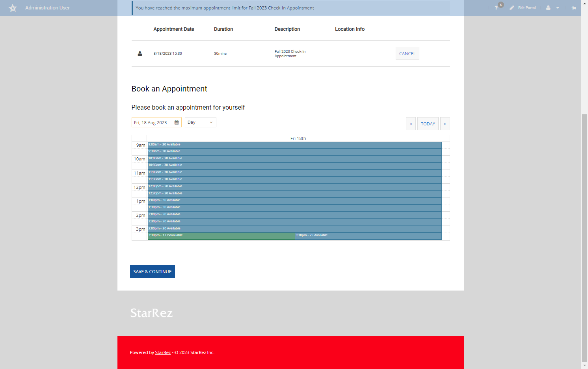Click the Edit Portal pencil icon
Screen dimensions: 588x369
click(512, 8)
